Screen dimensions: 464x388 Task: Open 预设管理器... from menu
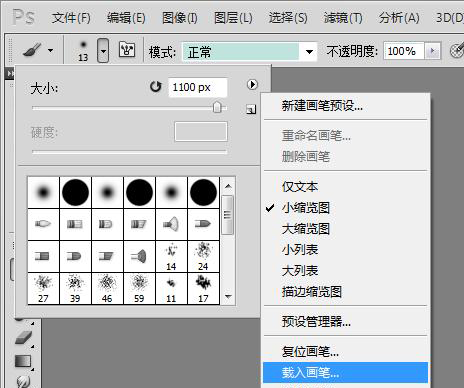tap(345, 322)
